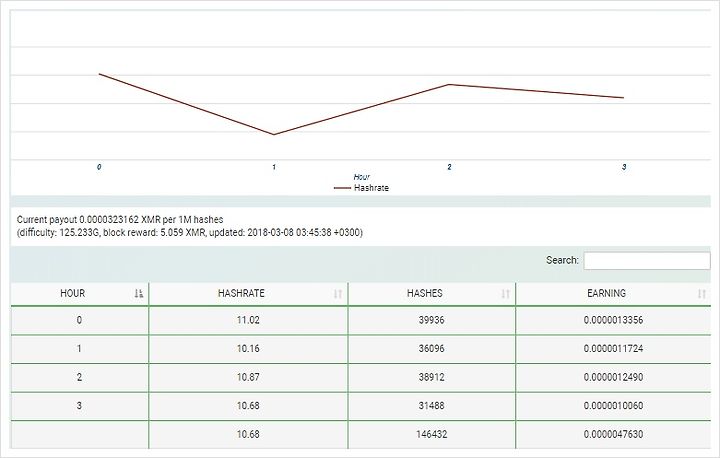Viewport: 720px width, 458px height.
Task: Click the Search input field
Action: pyautogui.click(x=647, y=260)
